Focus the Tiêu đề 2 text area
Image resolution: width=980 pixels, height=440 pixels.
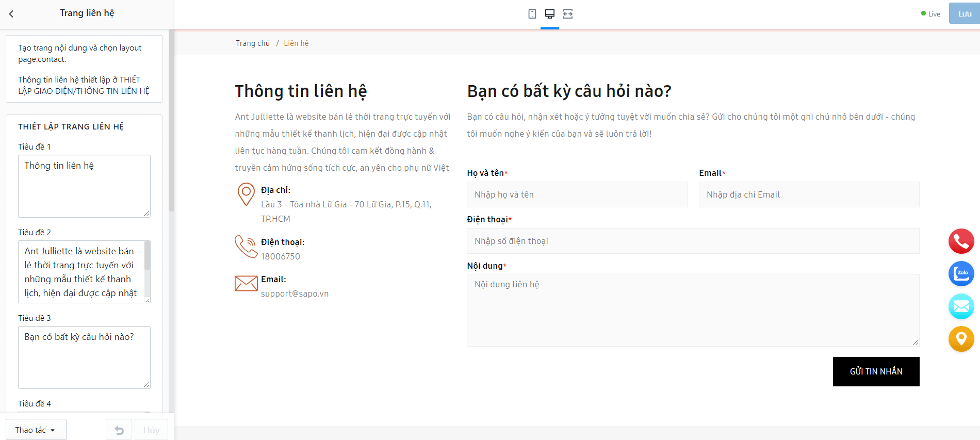[84, 272]
